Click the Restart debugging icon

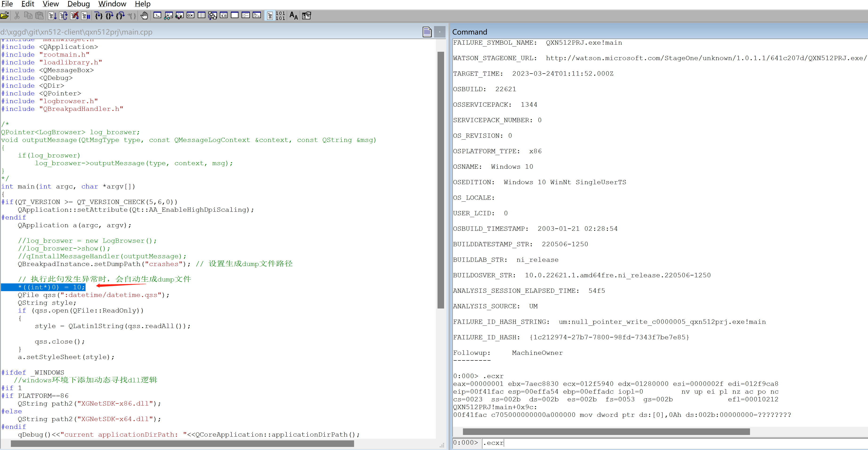(63, 16)
